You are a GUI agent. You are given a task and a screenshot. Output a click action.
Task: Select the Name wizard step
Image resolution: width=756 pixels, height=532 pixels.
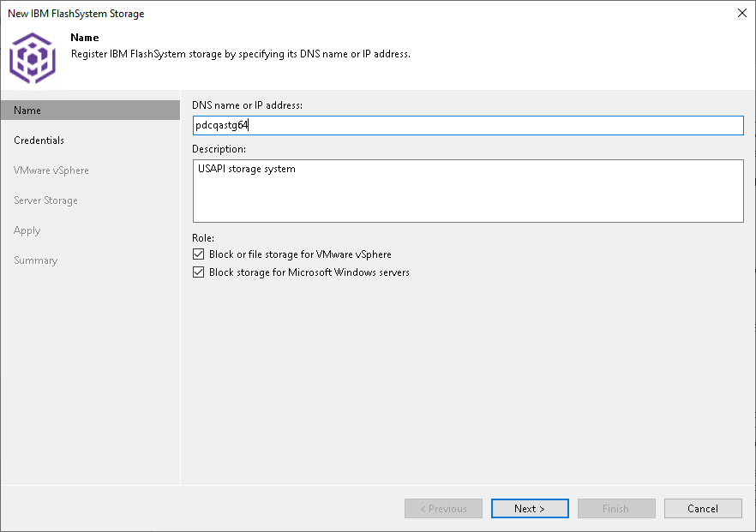tap(90, 111)
